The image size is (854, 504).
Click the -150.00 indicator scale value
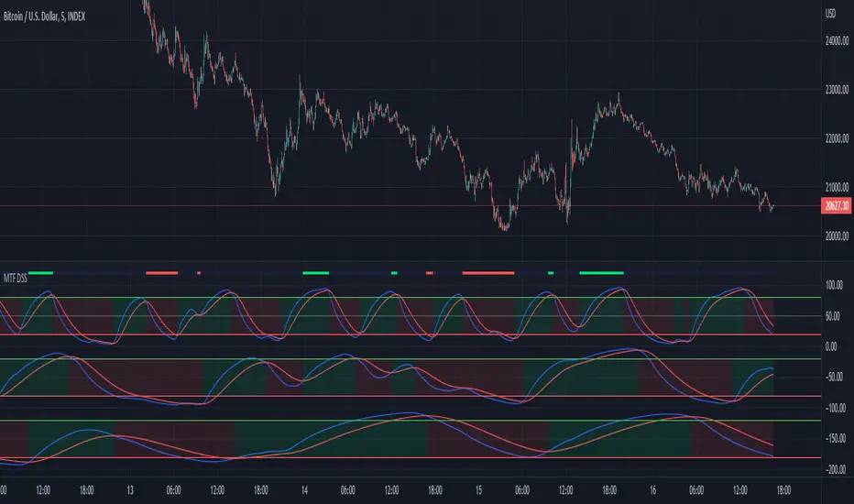pyautogui.click(x=836, y=438)
